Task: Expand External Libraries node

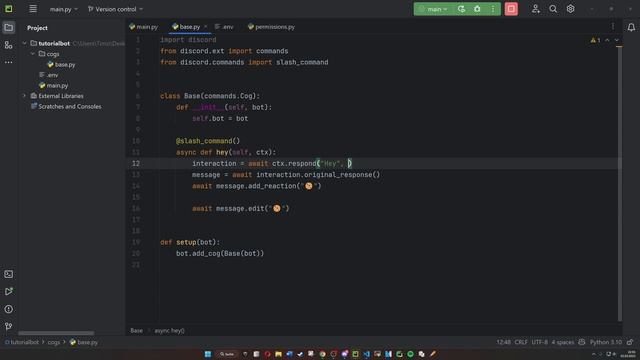Action: coord(24,96)
